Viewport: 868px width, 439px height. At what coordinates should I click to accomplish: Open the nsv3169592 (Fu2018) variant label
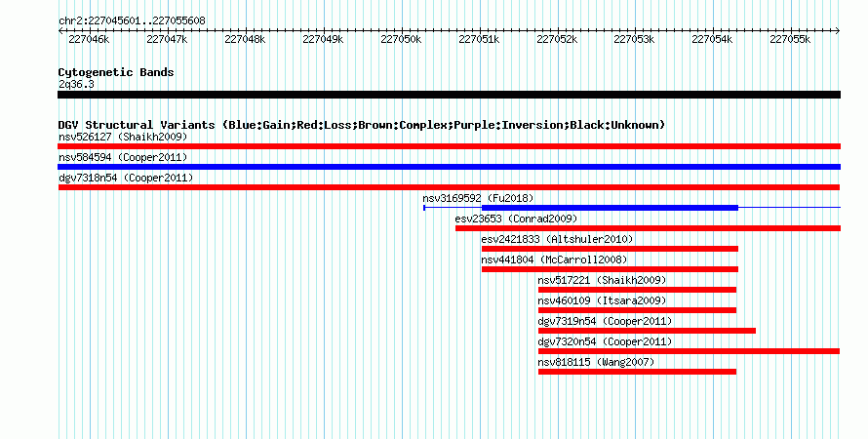click(478, 198)
